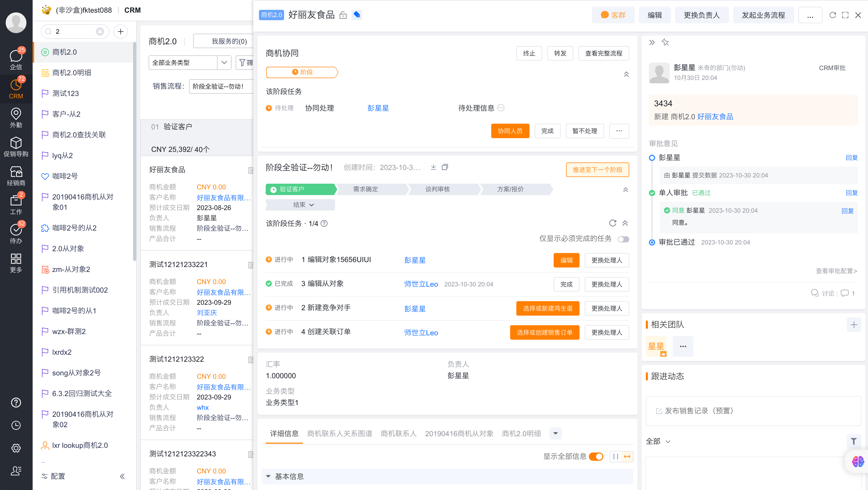
Task: Click the lock icon next to 好丽友食品 title
Action: pos(343,15)
